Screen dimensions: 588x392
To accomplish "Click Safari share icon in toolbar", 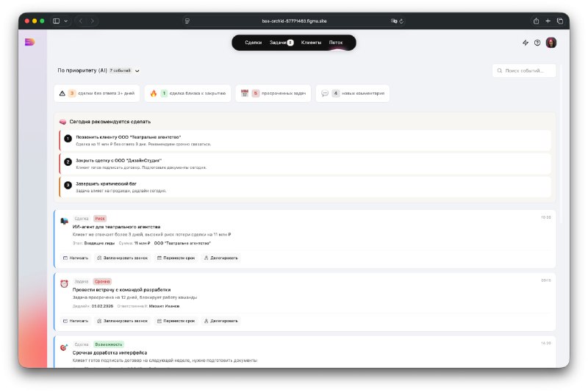I will pos(537,21).
